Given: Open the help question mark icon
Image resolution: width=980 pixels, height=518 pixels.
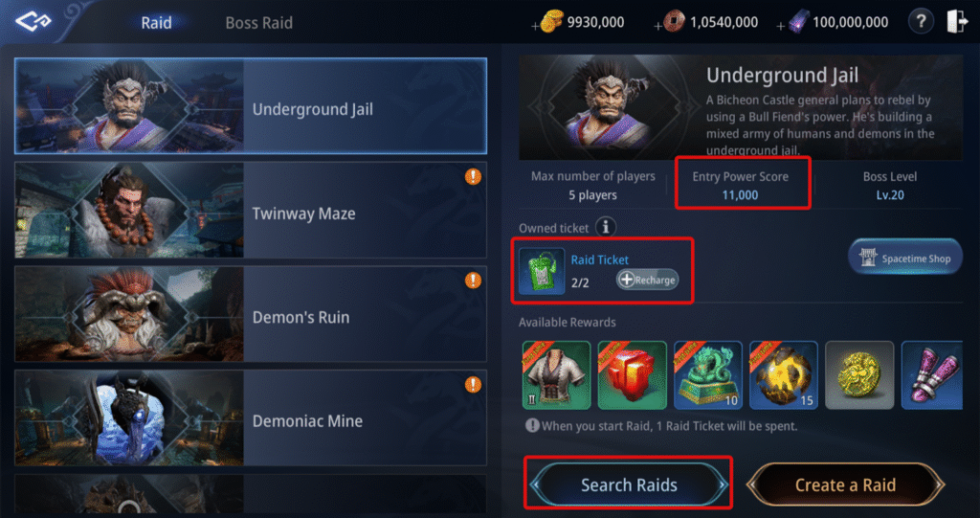Looking at the screenshot, I should (x=921, y=23).
